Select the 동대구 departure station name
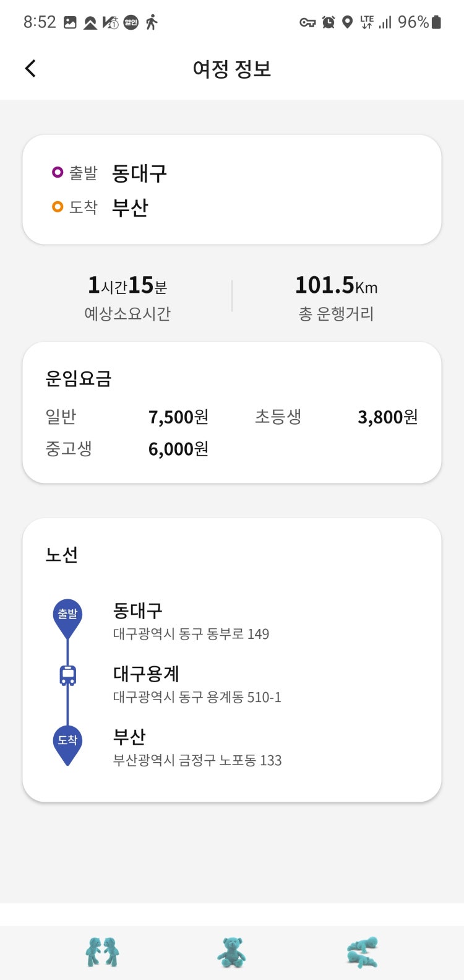The height and width of the screenshot is (980, 464). tap(139, 173)
